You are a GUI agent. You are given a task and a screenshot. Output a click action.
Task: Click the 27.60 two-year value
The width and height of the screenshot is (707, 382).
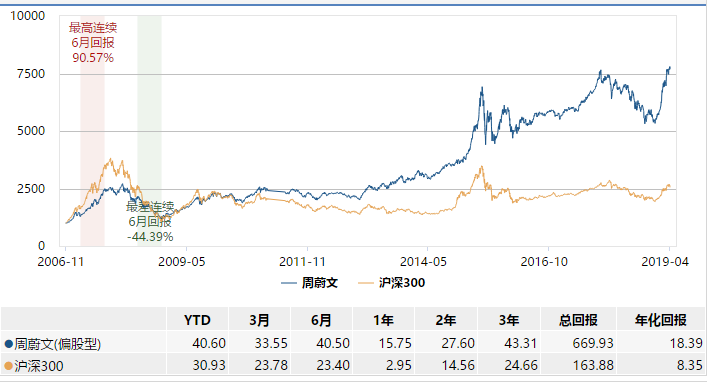point(458,344)
